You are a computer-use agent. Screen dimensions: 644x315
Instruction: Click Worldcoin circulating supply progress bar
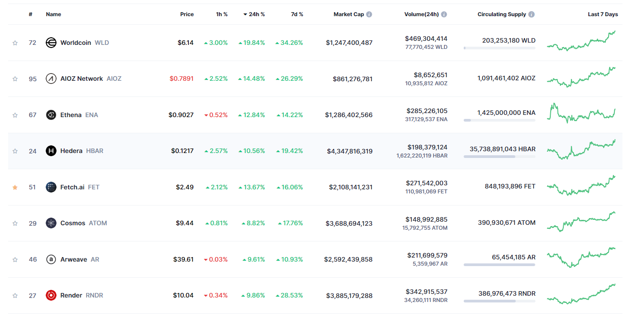[500, 48]
